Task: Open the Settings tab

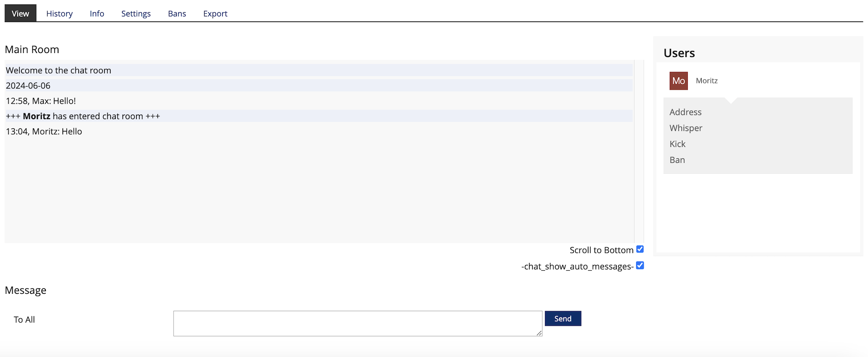Action: pos(136,13)
